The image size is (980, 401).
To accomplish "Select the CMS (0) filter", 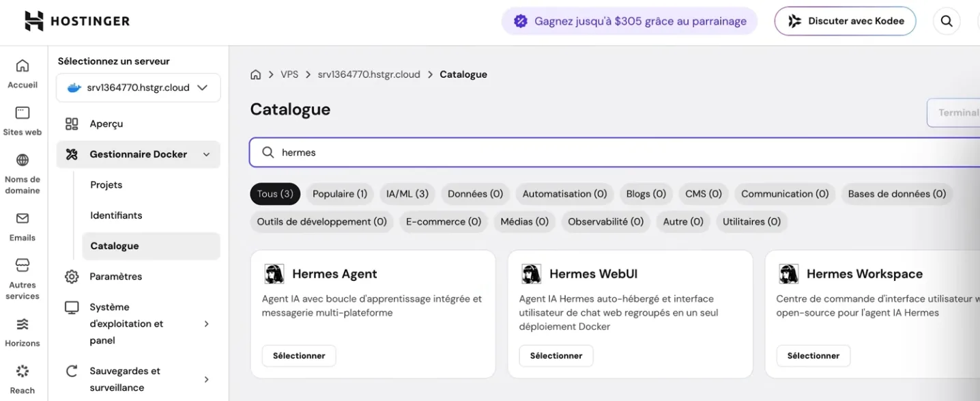I will [704, 194].
